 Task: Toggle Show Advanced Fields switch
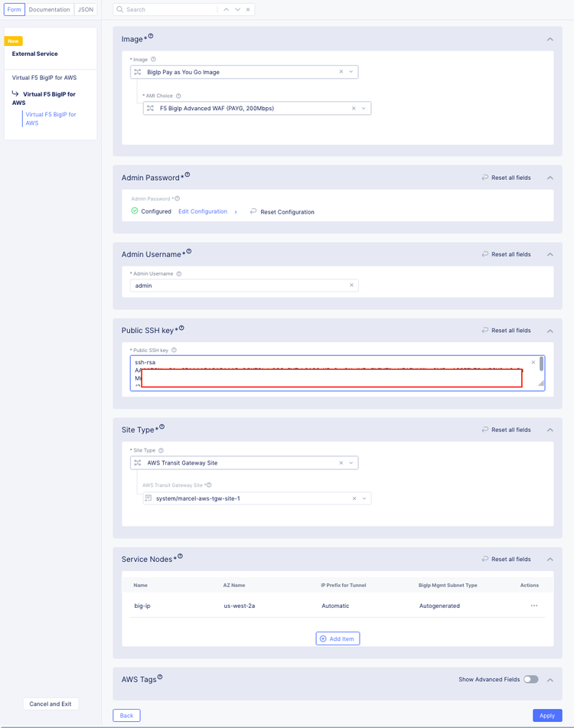tap(530, 680)
